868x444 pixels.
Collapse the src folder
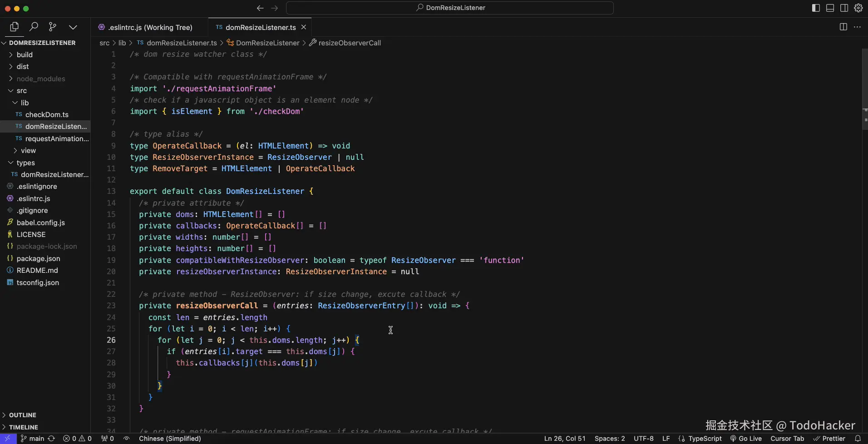point(45,91)
